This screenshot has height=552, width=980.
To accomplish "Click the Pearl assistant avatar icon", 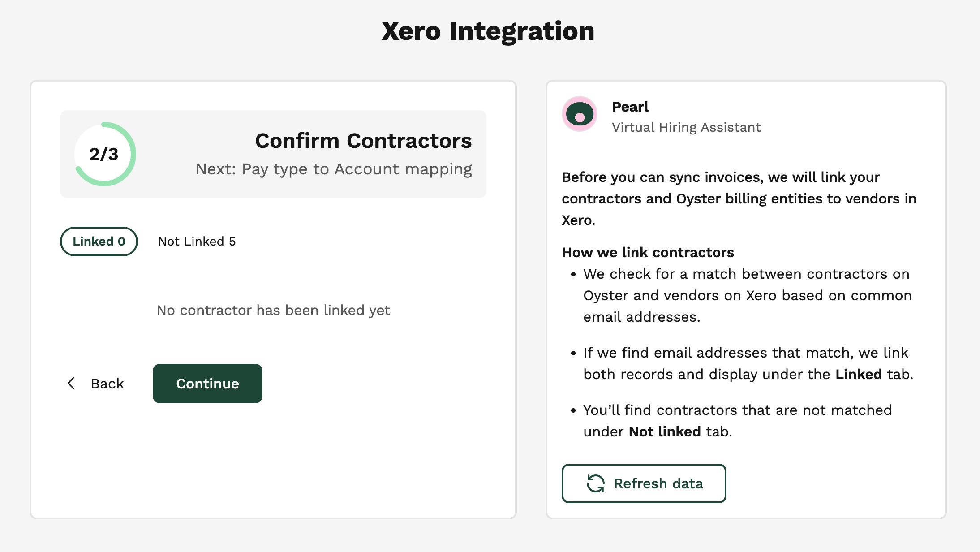I will click(x=580, y=114).
